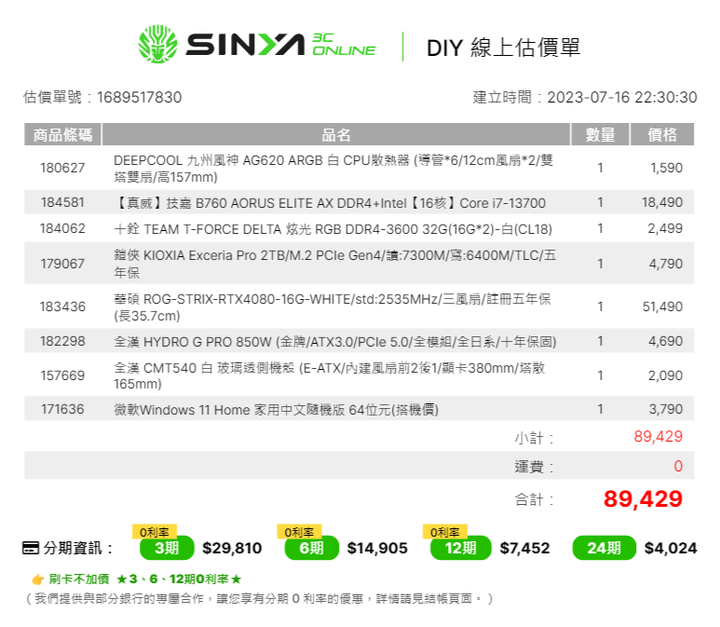Screen dimensions: 720x627
Task: Click the product barcode 184062
Action: (x=62, y=229)
